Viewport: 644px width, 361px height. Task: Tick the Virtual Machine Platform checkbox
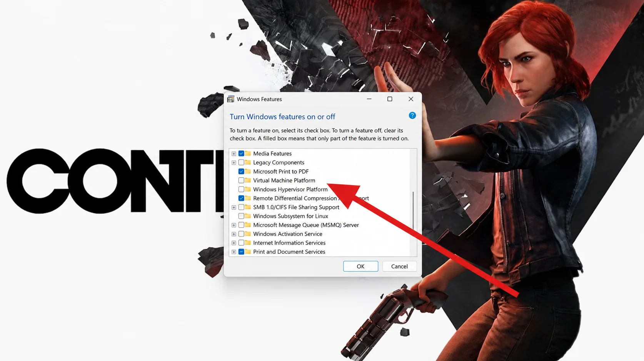pos(241,180)
